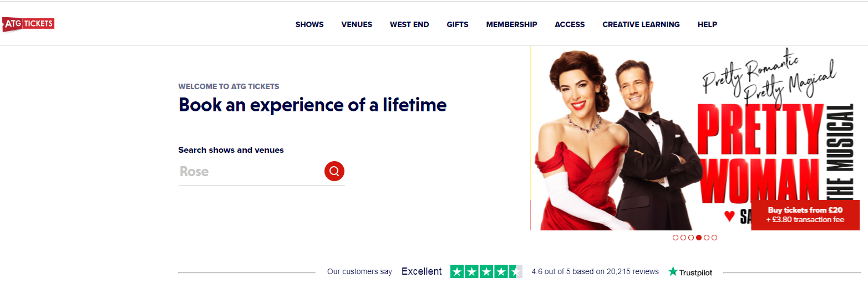Open the Venues menu

coord(357,24)
